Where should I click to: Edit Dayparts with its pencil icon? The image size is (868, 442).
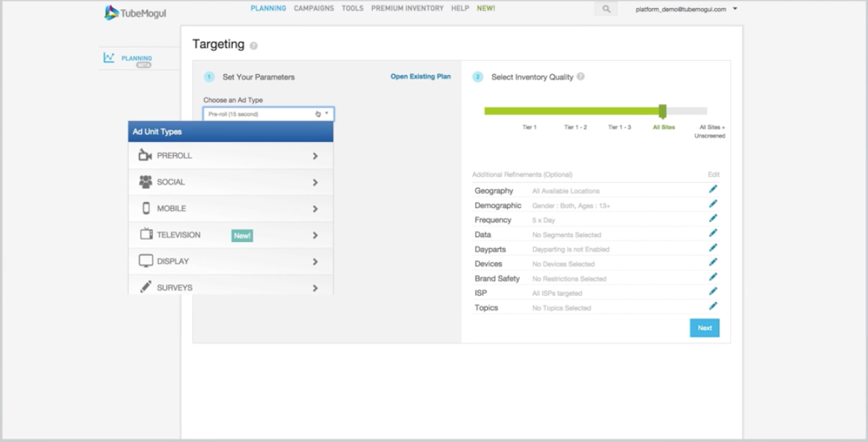point(713,247)
